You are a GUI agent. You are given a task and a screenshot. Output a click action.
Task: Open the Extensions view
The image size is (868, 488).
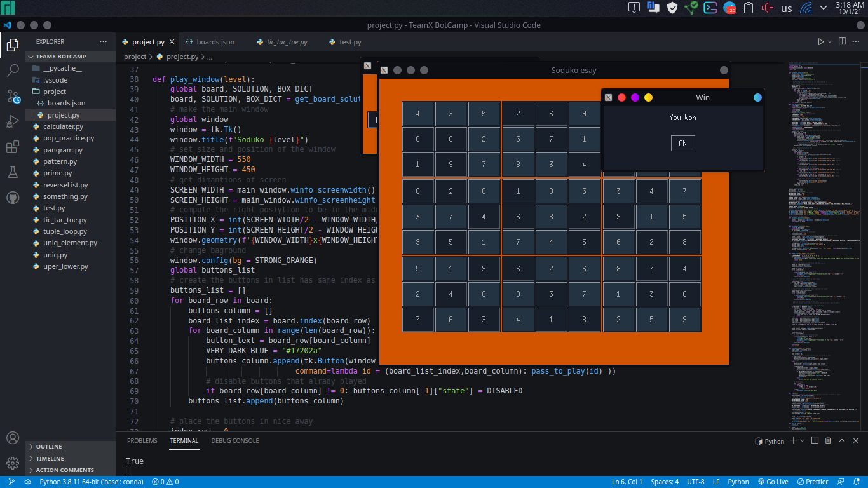[x=13, y=147]
